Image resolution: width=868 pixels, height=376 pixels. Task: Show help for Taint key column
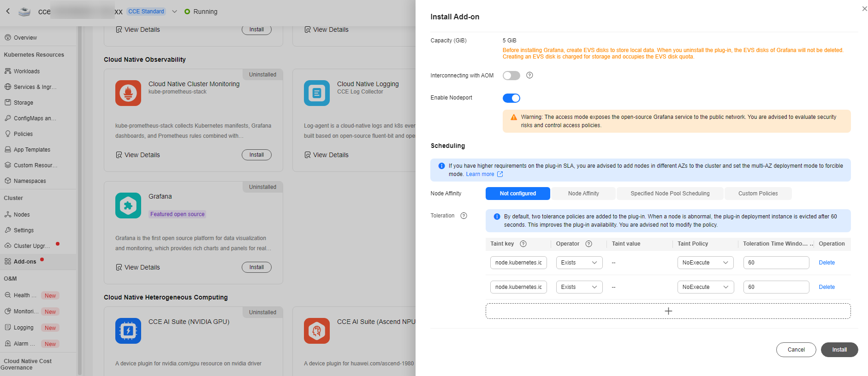click(523, 244)
